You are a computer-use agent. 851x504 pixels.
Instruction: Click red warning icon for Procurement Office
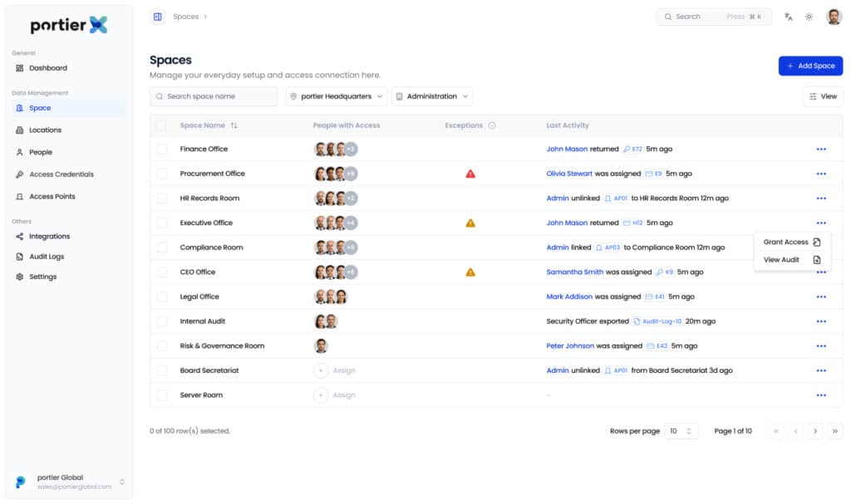pyautogui.click(x=470, y=174)
